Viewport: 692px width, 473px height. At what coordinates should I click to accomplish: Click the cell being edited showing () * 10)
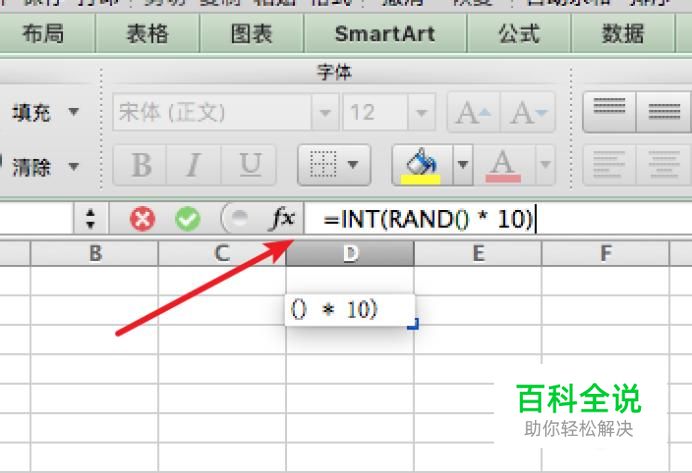click(x=350, y=310)
